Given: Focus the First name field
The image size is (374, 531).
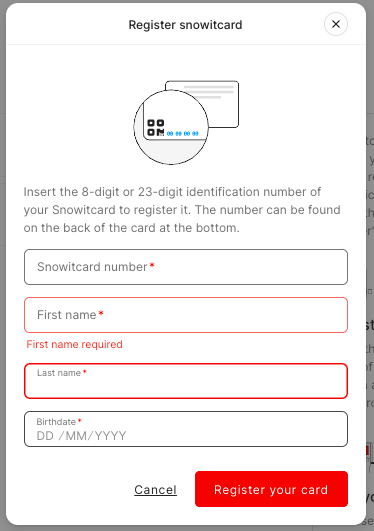Looking at the screenshot, I should pyautogui.click(x=186, y=315).
